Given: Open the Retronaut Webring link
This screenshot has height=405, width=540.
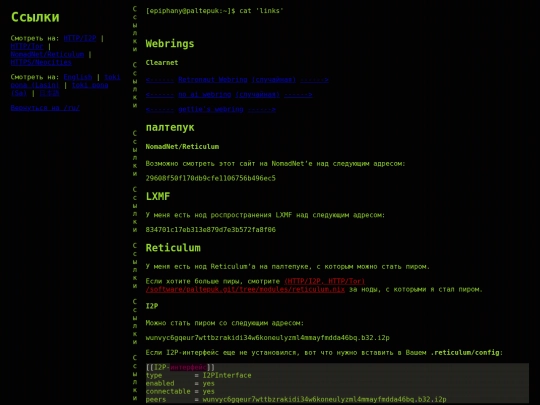Looking at the screenshot, I should coord(213,80).
